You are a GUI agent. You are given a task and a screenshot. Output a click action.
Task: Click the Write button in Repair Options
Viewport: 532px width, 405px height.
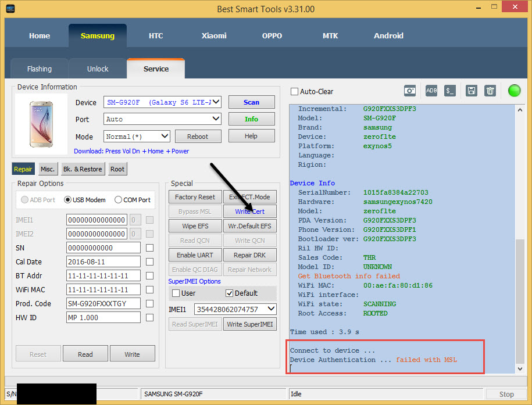(x=133, y=354)
